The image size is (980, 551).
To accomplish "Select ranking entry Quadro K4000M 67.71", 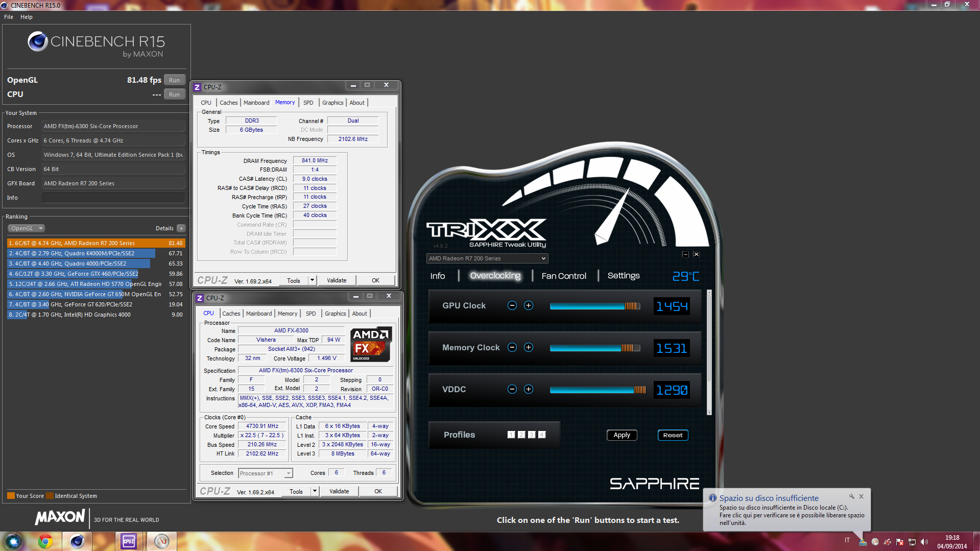I will 95,253.
